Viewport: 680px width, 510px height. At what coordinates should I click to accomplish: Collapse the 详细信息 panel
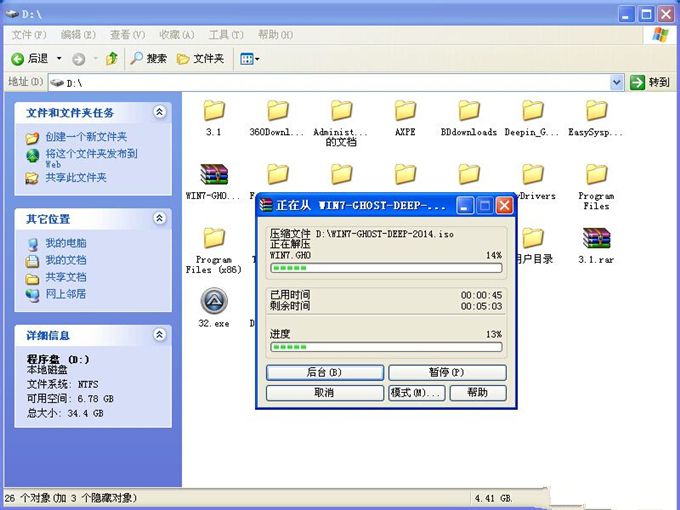pos(159,336)
